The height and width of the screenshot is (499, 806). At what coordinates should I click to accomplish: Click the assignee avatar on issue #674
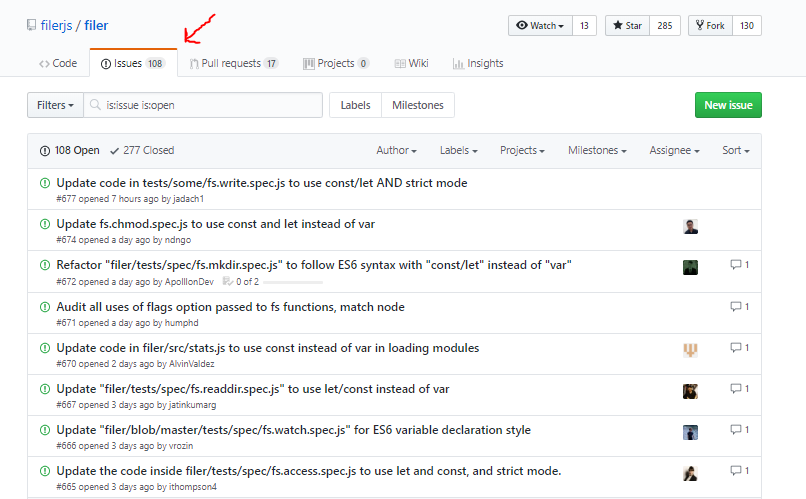(690, 226)
